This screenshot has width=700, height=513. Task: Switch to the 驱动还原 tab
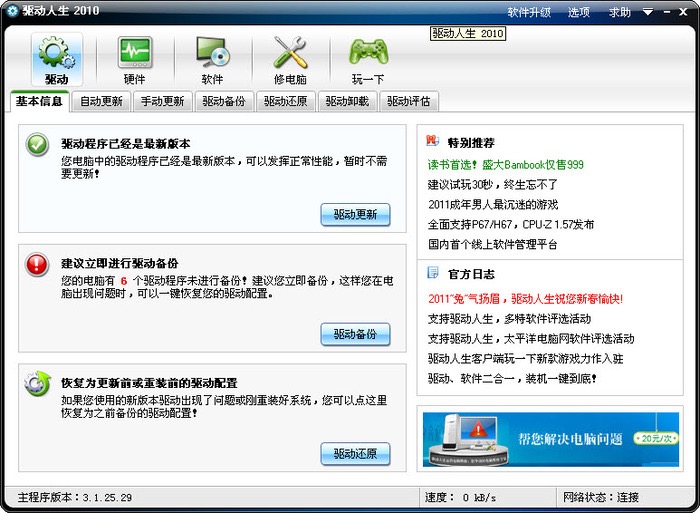(286, 101)
